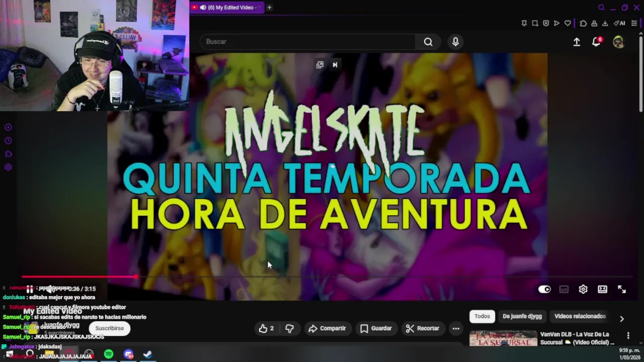644x362 pixels.
Task: Open the easy setup sliders menu
Action: (x=634, y=23)
